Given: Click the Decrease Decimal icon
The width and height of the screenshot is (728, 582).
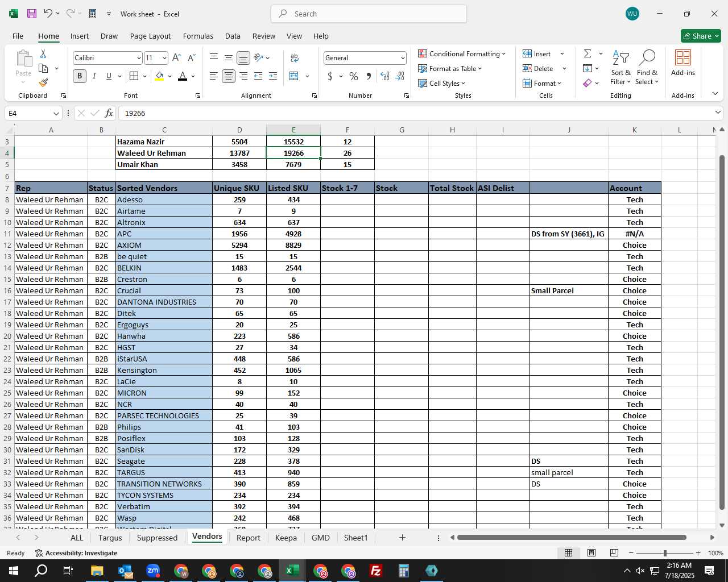Looking at the screenshot, I should 400,76.
